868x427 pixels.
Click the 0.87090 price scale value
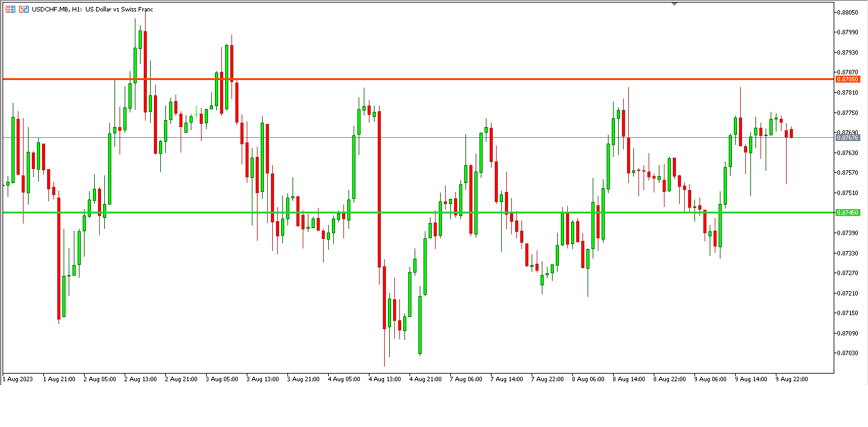[x=848, y=333]
